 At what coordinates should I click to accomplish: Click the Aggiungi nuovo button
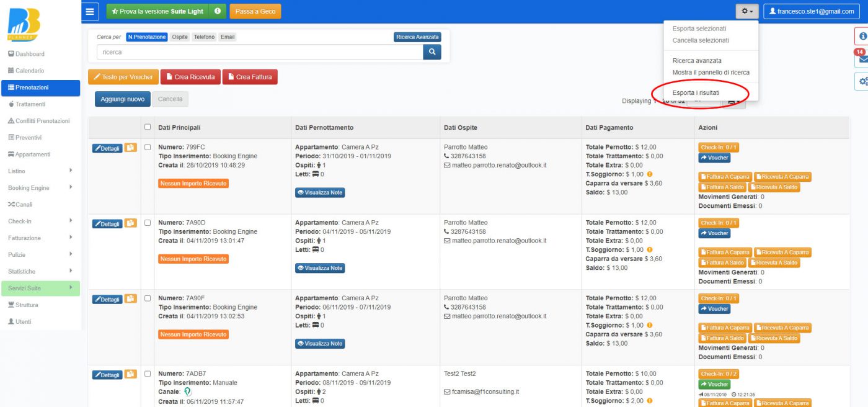point(122,99)
